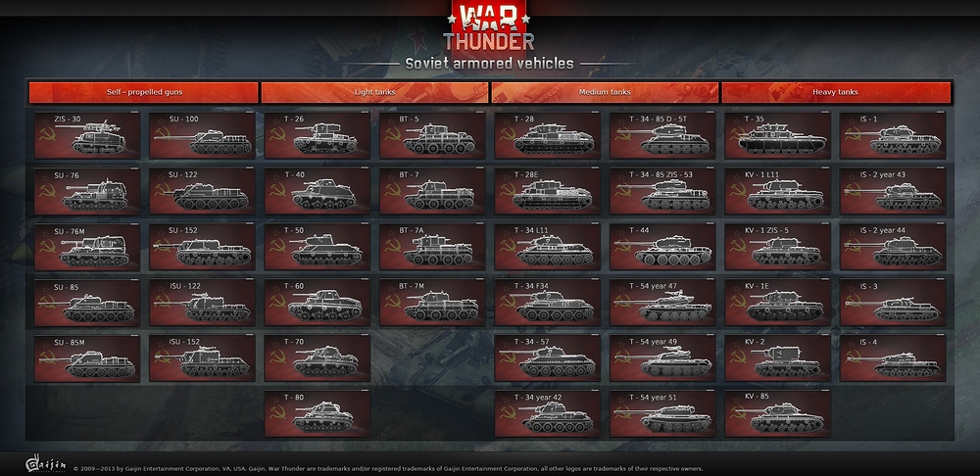Select the KV-85 heavy tank card
The width and height of the screenshot is (980, 476).
coord(777,413)
